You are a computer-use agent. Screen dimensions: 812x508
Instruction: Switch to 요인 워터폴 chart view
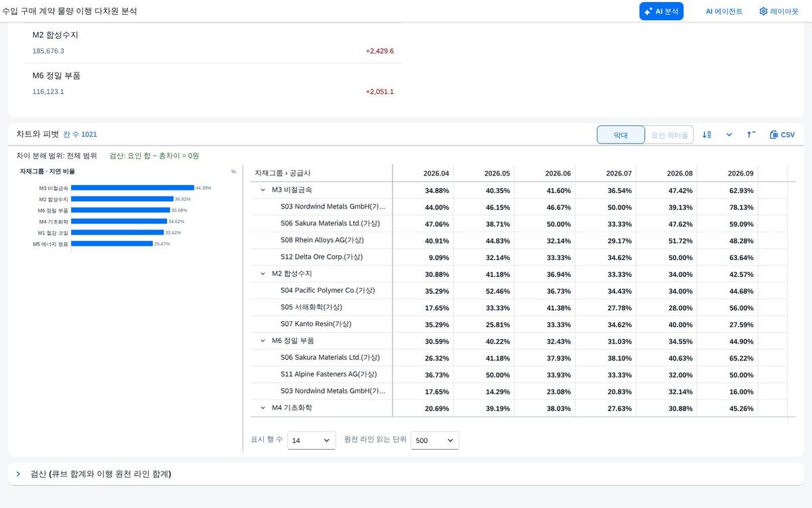pos(669,135)
